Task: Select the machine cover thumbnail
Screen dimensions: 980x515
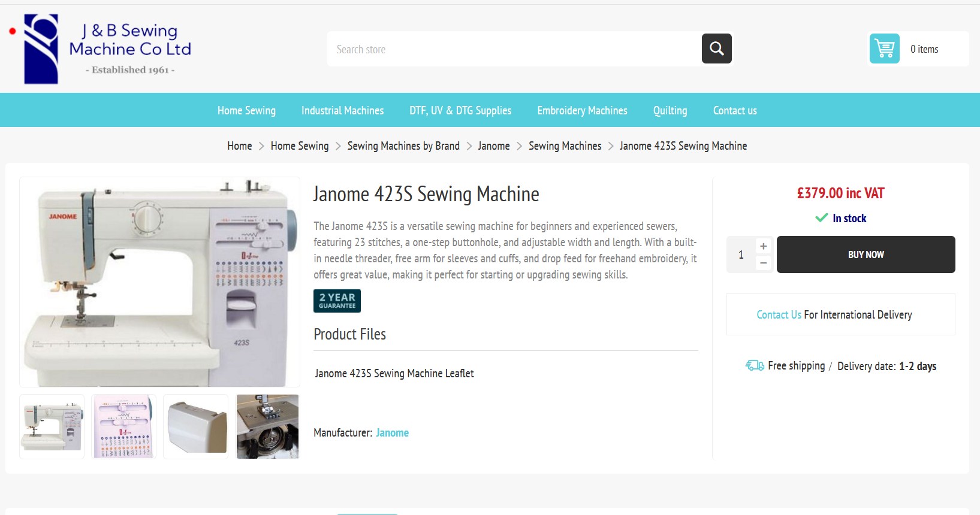Action: (196, 426)
